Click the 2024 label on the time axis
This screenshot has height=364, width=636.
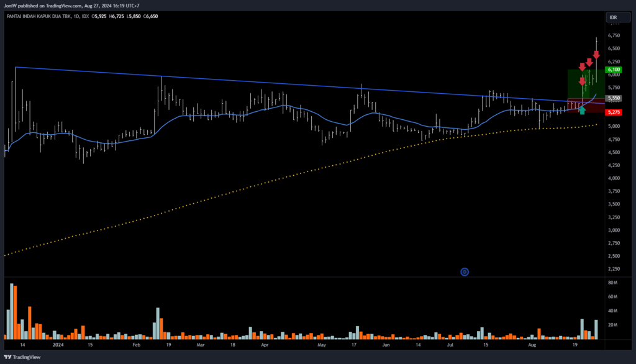point(58,344)
